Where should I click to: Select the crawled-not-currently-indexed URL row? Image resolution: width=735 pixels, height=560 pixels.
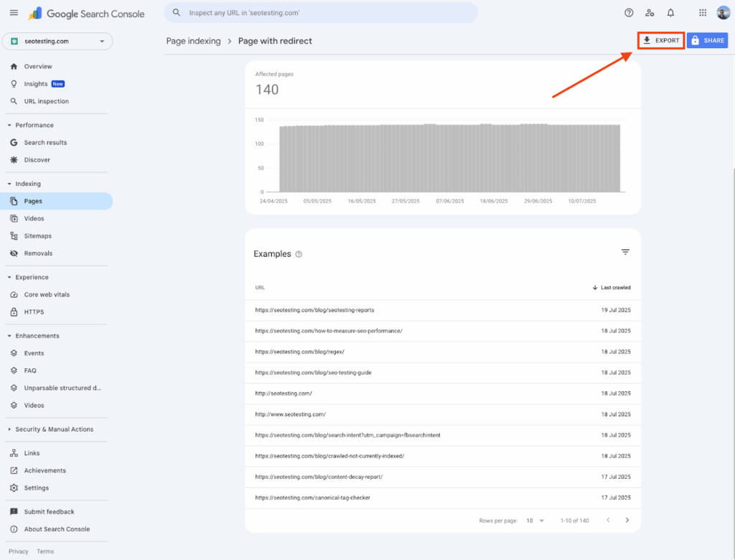(x=442, y=456)
